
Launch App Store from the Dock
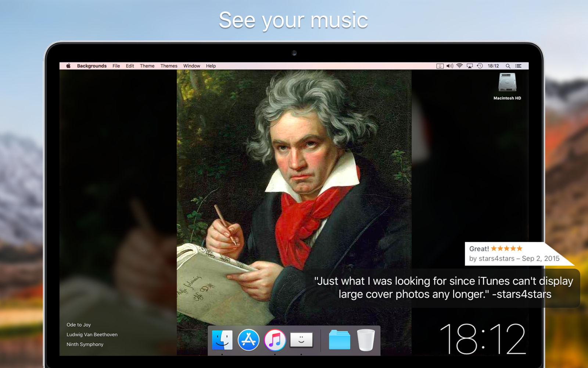[x=248, y=340]
